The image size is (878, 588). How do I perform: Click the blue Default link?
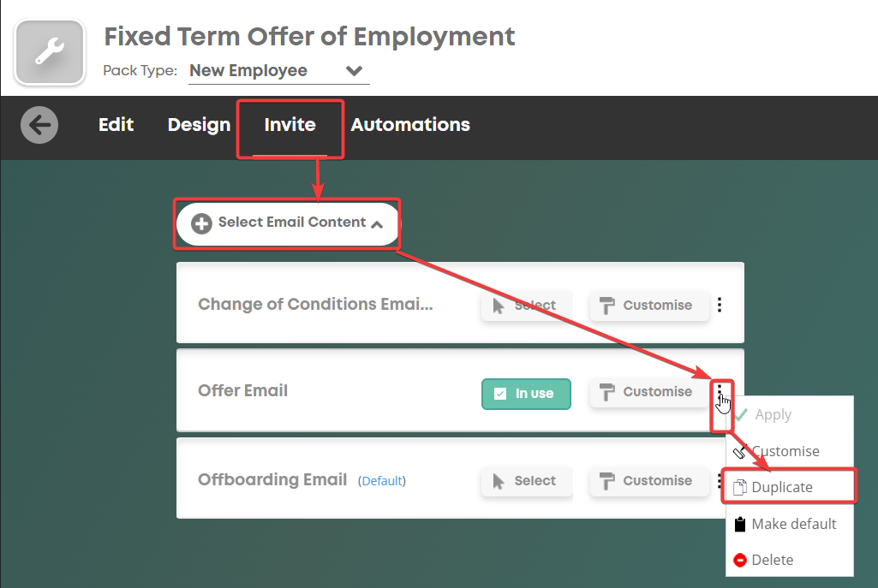tap(382, 481)
